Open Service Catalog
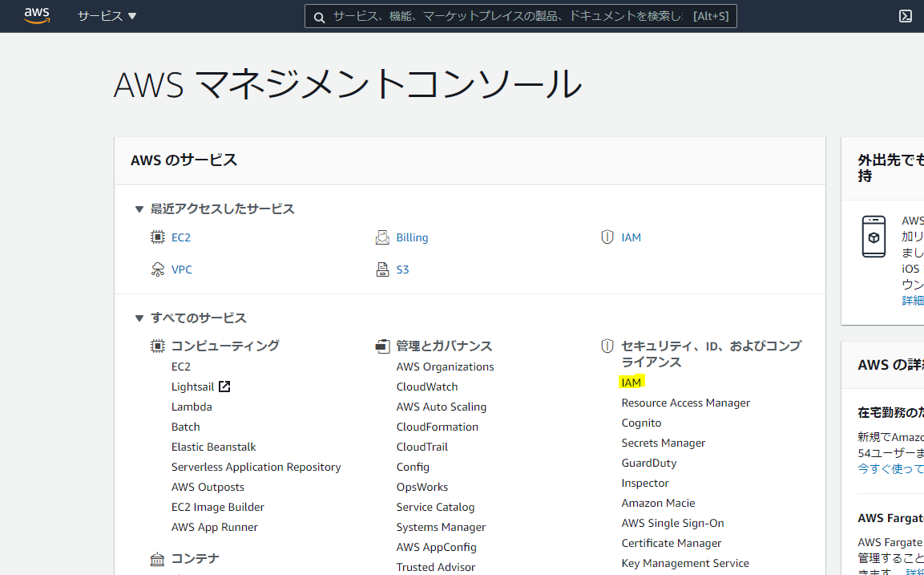 coord(435,507)
